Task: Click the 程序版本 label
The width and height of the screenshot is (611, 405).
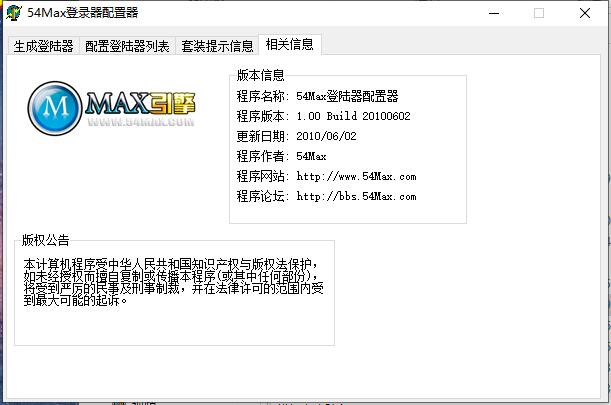Action: point(262,116)
